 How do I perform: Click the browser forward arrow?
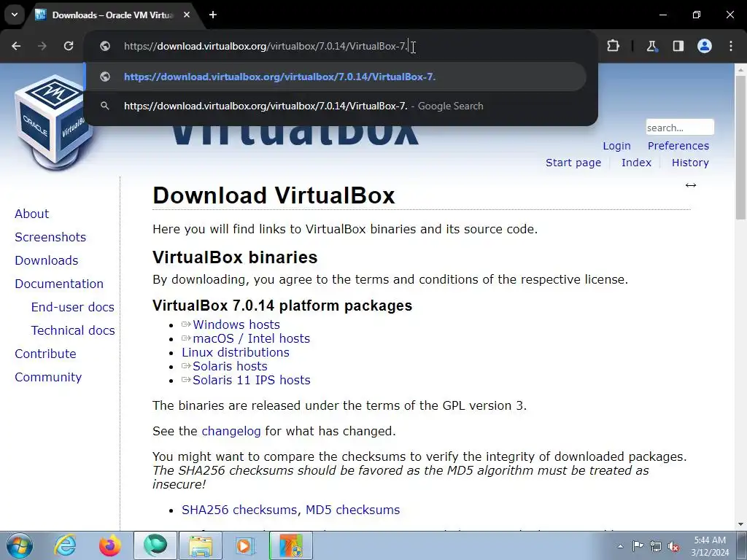[42, 46]
